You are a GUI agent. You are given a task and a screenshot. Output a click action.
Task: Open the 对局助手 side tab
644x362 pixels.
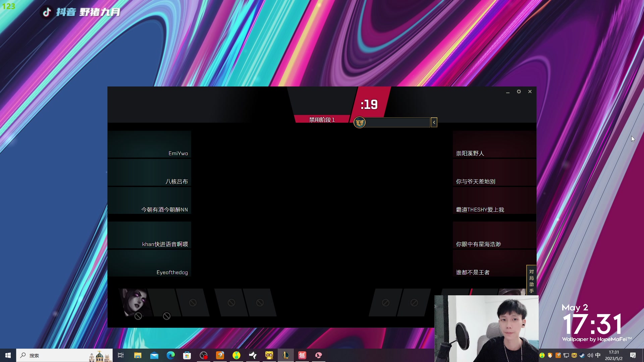pos(531,281)
